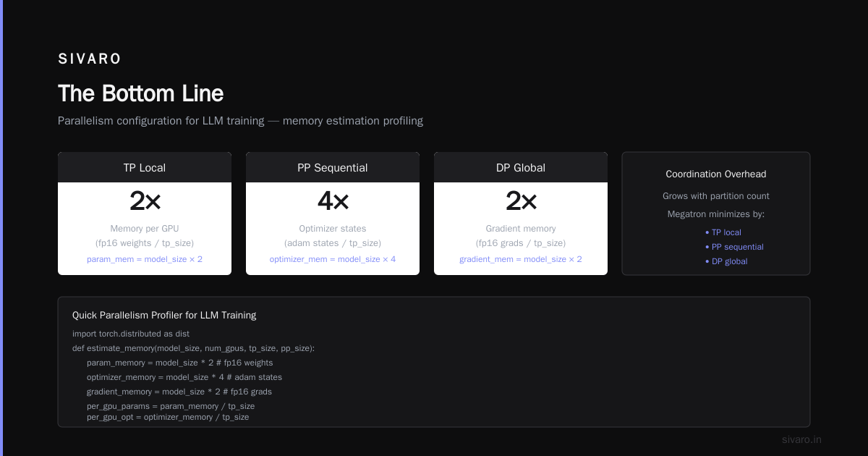
Task: Click optimizer_mem = model_size × 4 formula
Action: coord(333,259)
